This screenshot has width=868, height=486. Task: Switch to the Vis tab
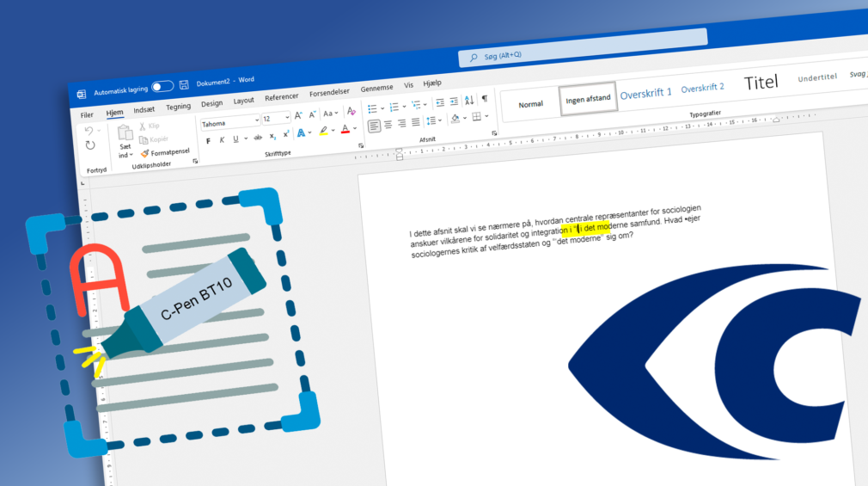[408, 85]
